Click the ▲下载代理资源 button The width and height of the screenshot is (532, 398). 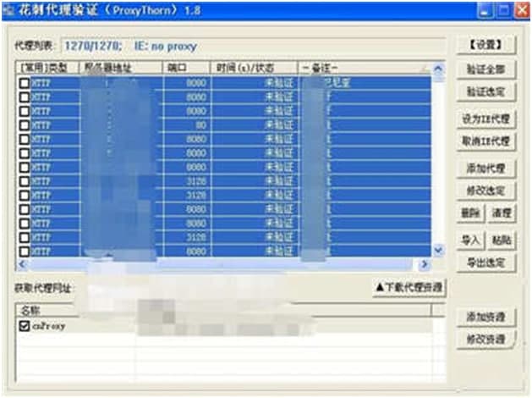(x=409, y=288)
